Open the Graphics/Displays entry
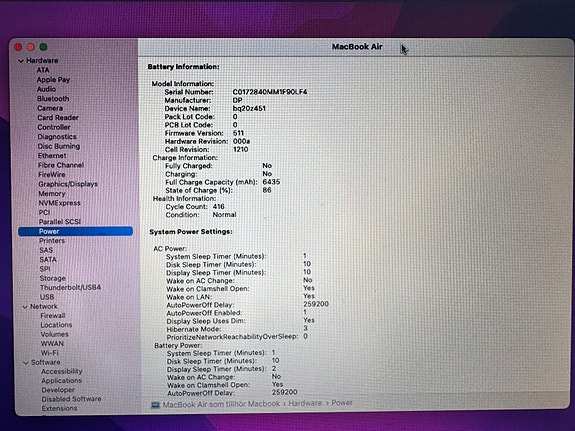This screenshot has width=575, height=431. pos(68,184)
